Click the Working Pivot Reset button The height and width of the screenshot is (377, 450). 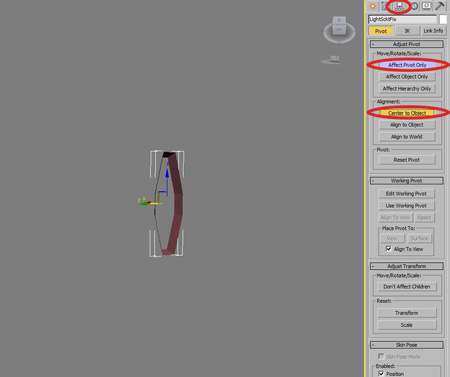coord(424,218)
